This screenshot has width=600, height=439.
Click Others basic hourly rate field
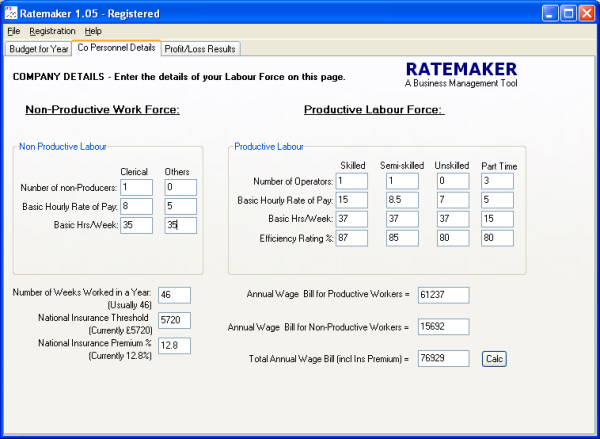click(x=180, y=207)
